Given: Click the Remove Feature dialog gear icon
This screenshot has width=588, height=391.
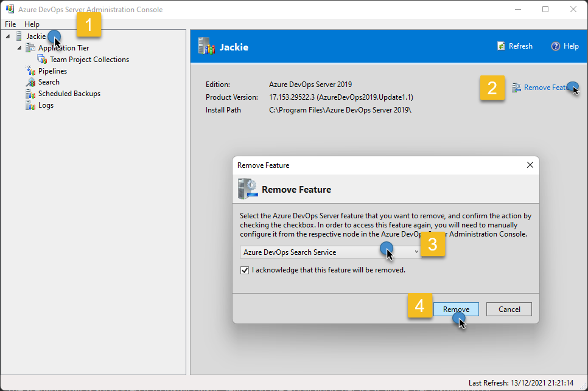Looking at the screenshot, I should (x=248, y=189).
